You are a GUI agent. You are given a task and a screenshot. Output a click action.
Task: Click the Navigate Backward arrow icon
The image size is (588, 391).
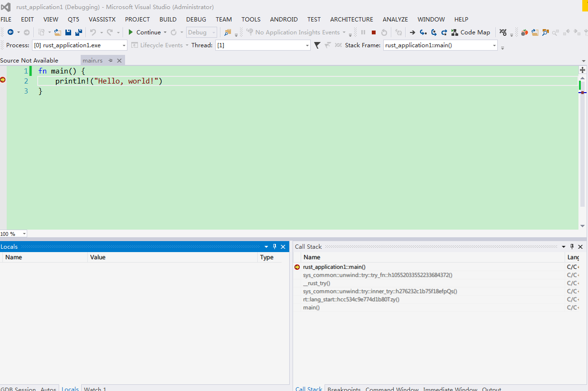pyautogui.click(x=10, y=32)
